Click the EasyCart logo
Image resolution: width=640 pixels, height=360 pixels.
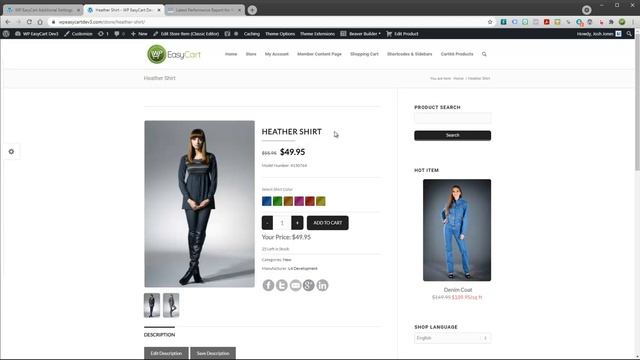tap(174, 54)
